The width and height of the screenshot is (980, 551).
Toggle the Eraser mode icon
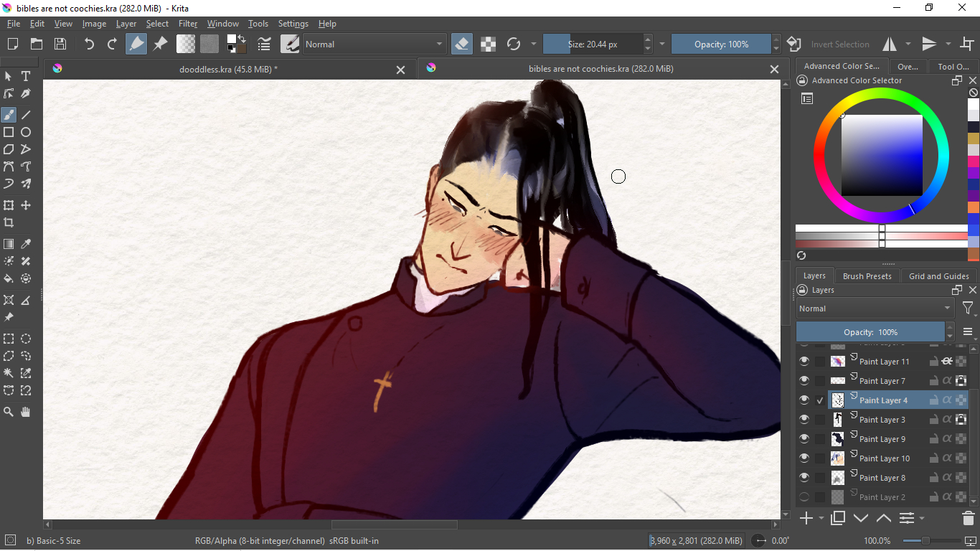[x=462, y=44]
